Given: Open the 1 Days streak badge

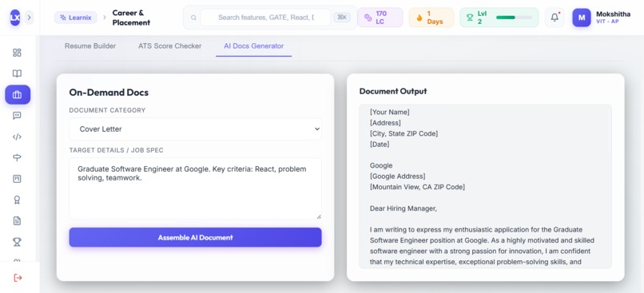Looking at the screenshot, I should coord(431,18).
